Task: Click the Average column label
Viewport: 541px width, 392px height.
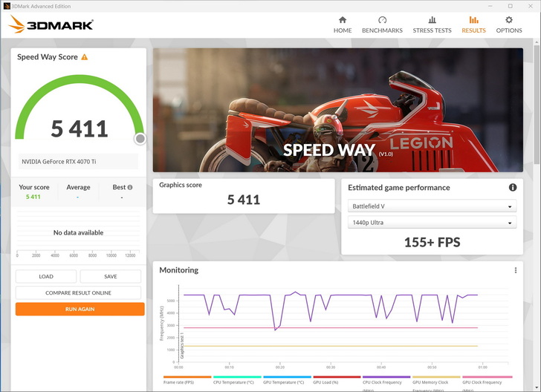Action: pos(78,187)
